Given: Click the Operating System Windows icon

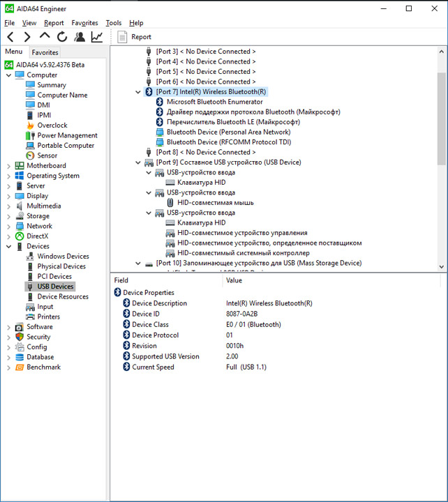Looking at the screenshot, I should tap(20, 176).
